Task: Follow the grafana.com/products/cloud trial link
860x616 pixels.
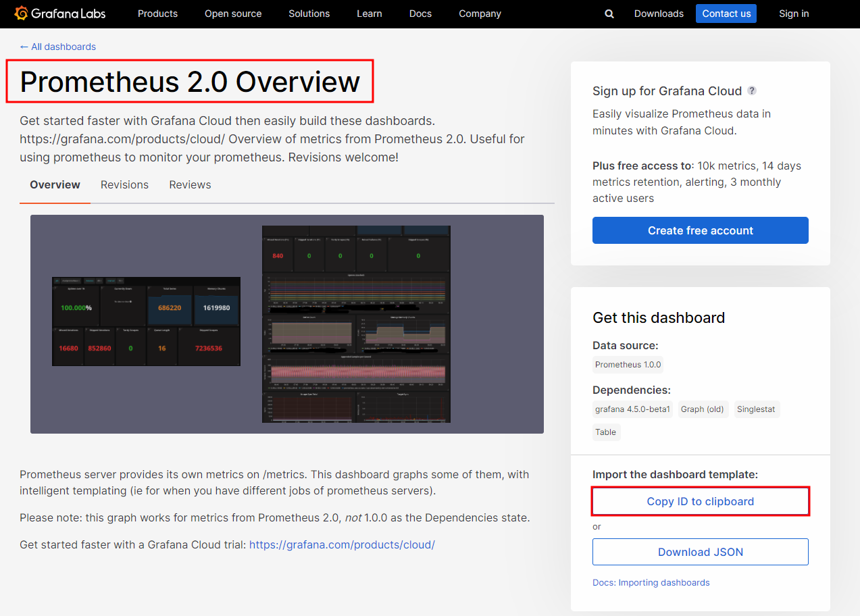Action: point(342,544)
